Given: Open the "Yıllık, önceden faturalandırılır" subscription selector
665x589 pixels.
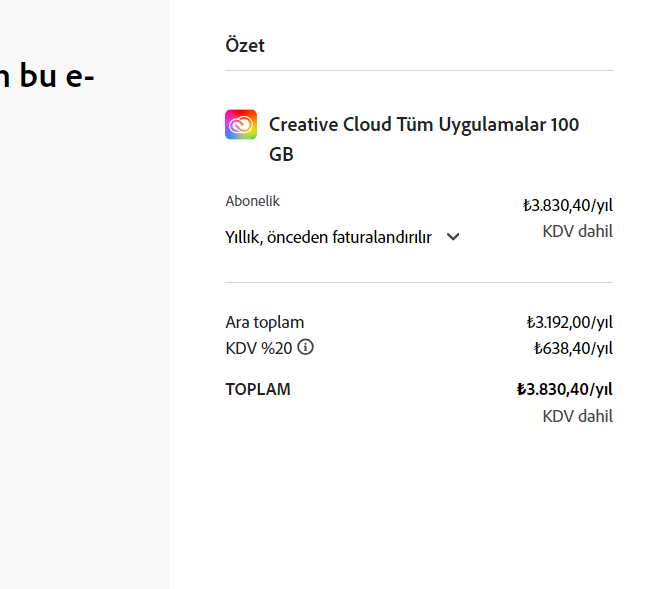Looking at the screenshot, I should 342,237.
